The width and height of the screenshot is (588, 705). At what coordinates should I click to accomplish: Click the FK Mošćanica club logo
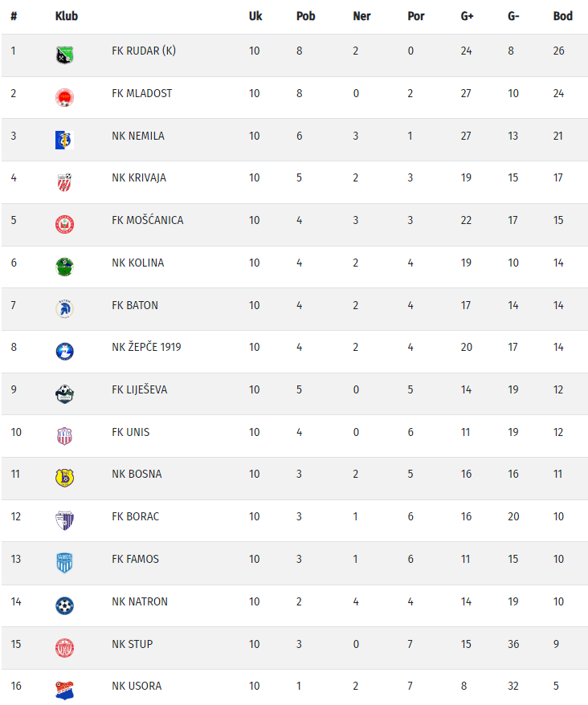(x=64, y=225)
